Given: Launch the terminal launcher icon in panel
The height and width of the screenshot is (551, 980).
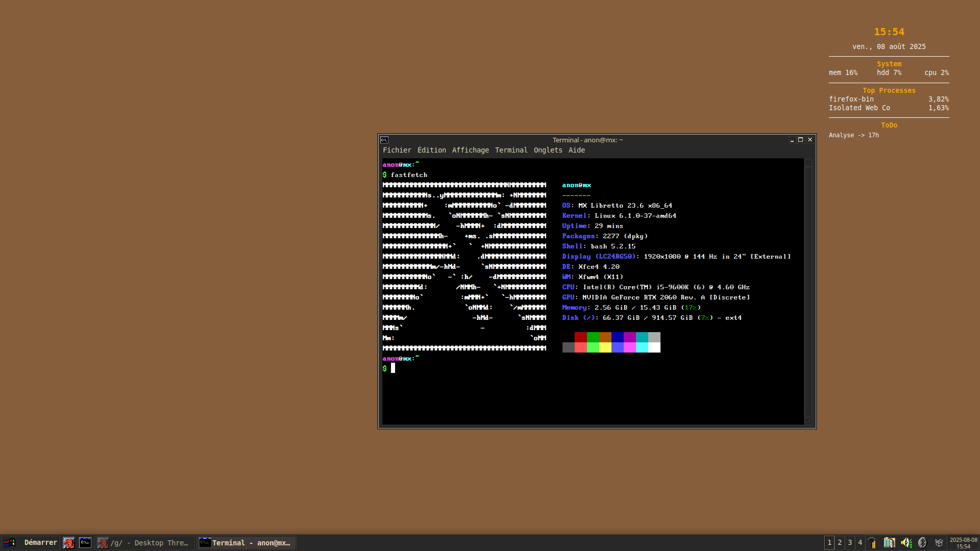Looking at the screenshot, I should tap(85, 543).
